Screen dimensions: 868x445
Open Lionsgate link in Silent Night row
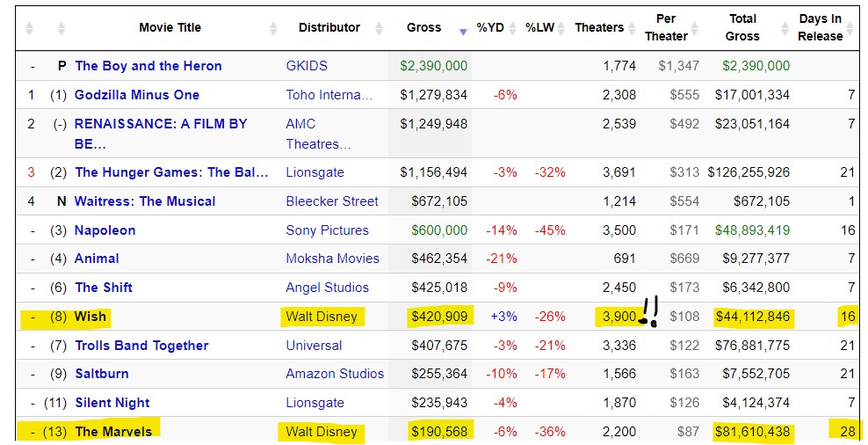tap(315, 403)
